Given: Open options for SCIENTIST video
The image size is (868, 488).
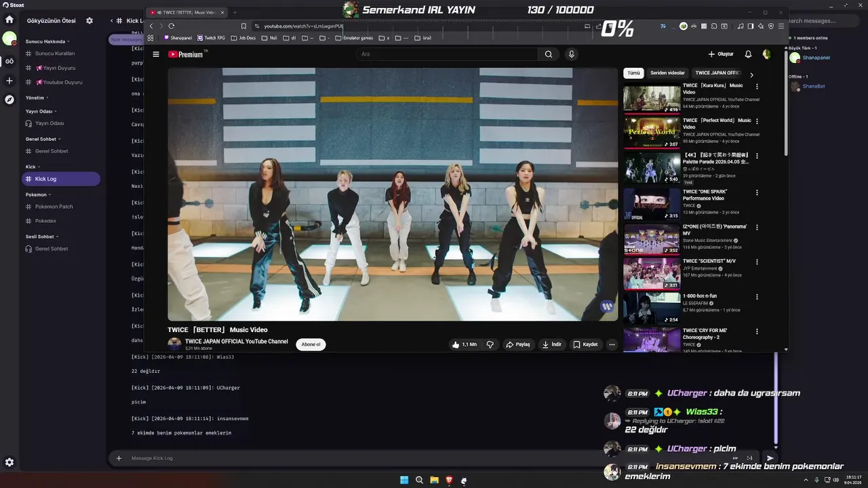Looking at the screenshot, I should 757,262.
